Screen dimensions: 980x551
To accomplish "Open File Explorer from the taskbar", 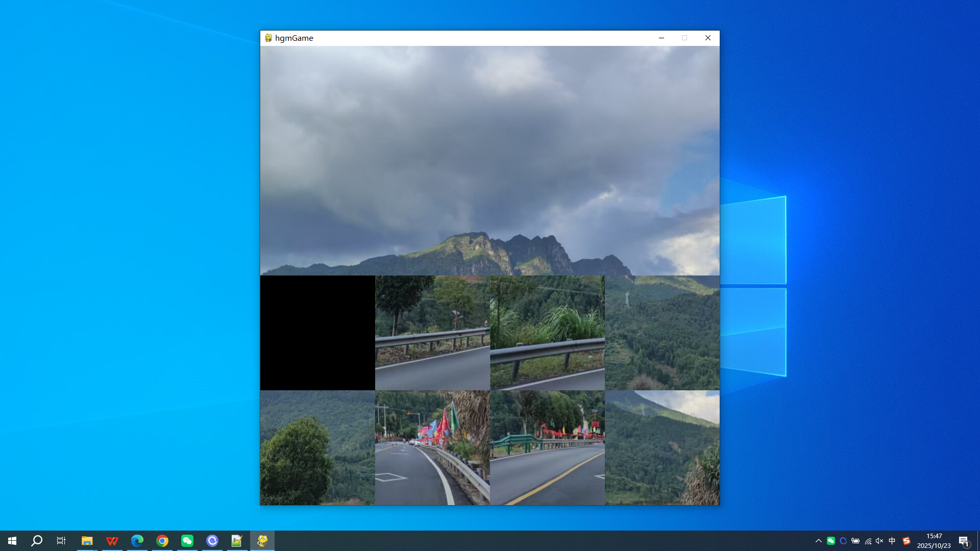I will click(x=87, y=540).
